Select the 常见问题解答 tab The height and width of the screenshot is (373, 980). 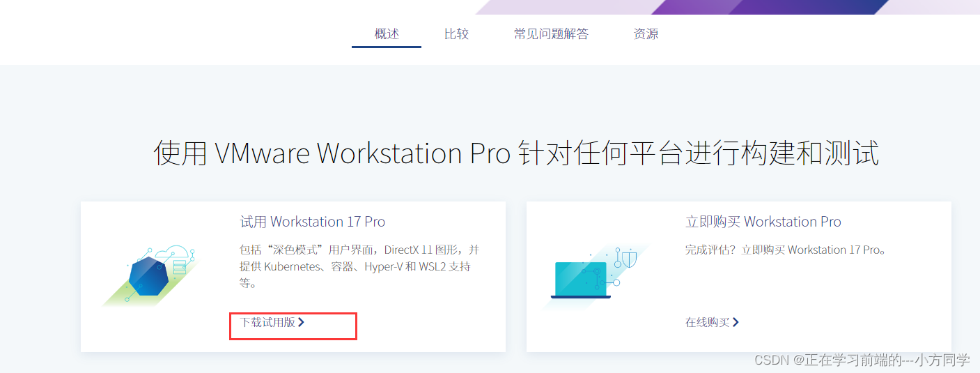(x=551, y=33)
